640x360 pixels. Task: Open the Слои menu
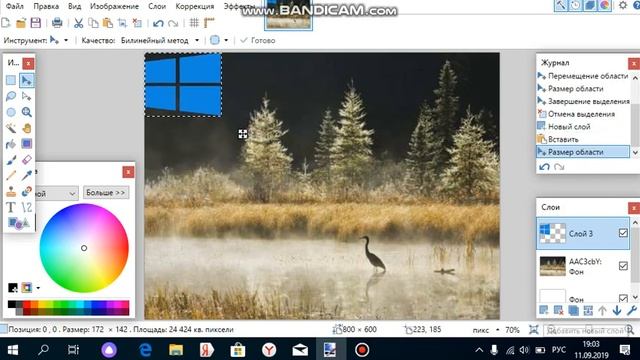pyautogui.click(x=157, y=7)
